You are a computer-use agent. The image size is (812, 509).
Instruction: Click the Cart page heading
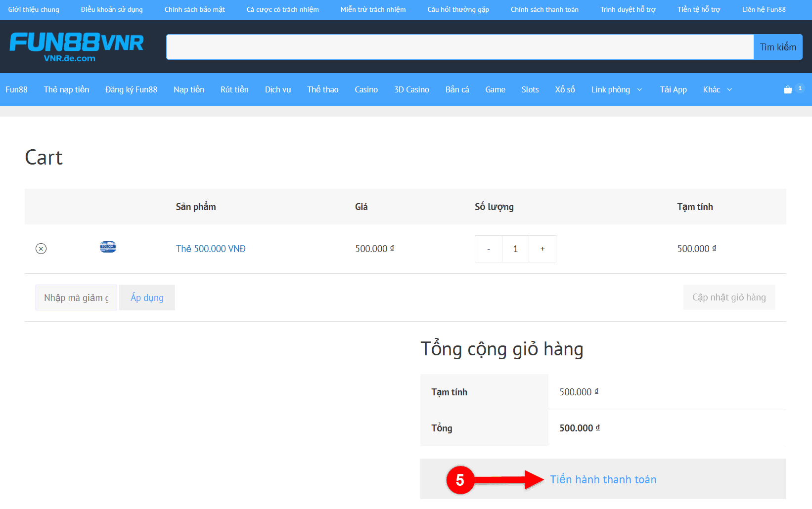44,158
